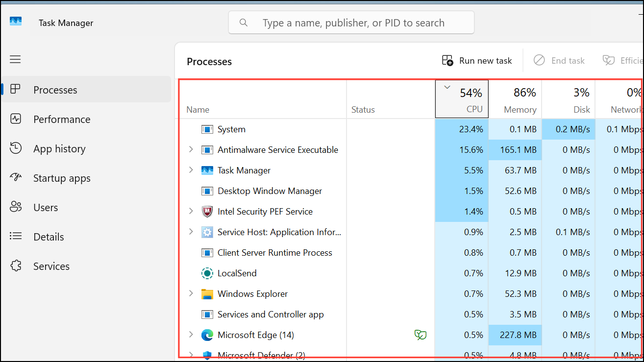Switch to the Performance page

[x=86, y=119]
